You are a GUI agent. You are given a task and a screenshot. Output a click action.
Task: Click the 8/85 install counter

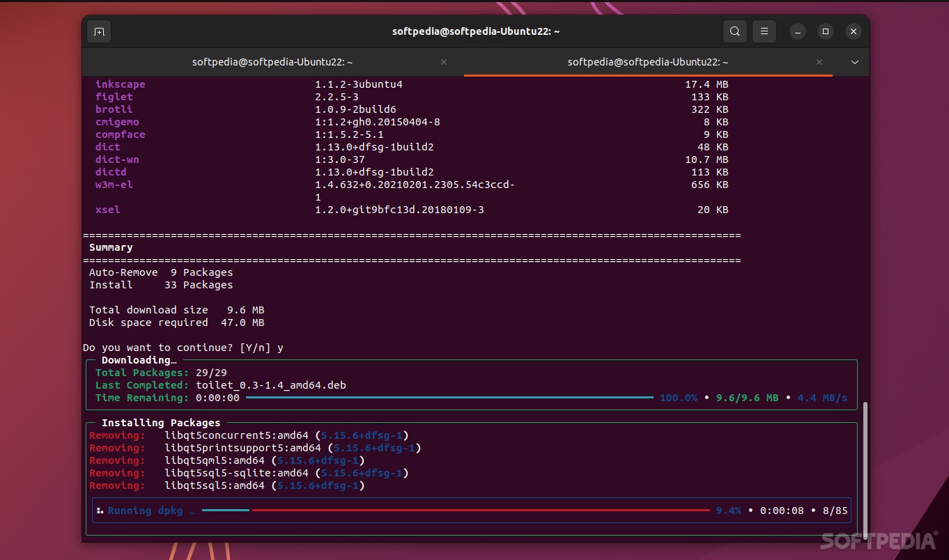pyautogui.click(x=835, y=511)
